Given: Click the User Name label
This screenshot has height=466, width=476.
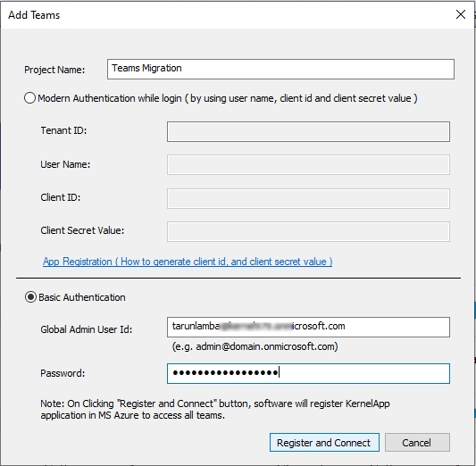Looking at the screenshot, I should pyautogui.click(x=65, y=164).
